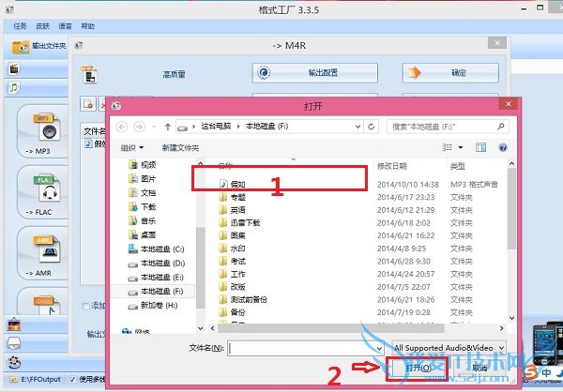
Task: Expand the 文件名 combo box dropdown
Action: (379, 348)
